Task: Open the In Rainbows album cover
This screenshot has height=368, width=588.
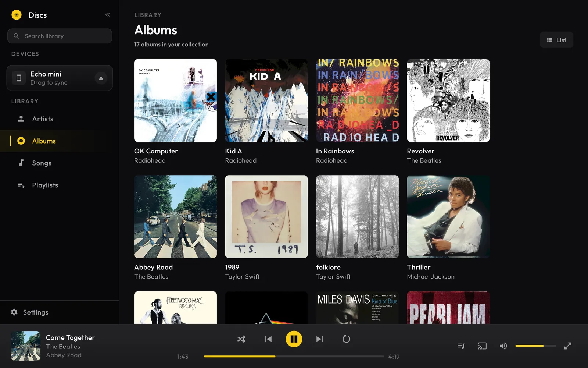Action: 357,100
